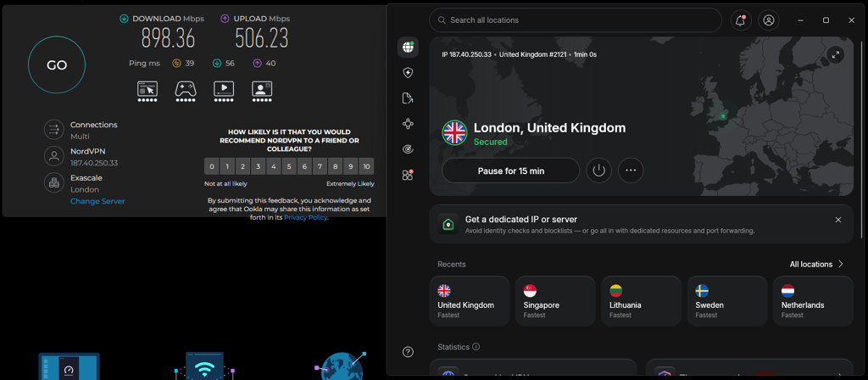The image size is (868, 380).
Task: Focus the Search all locations field
Action: pyautogui.click(x=576, y=20)
